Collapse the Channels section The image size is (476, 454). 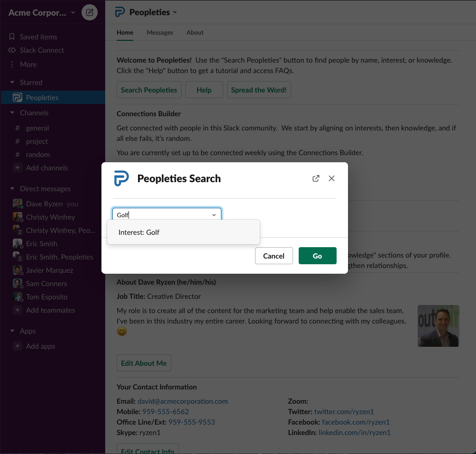[x=12, y=112]
